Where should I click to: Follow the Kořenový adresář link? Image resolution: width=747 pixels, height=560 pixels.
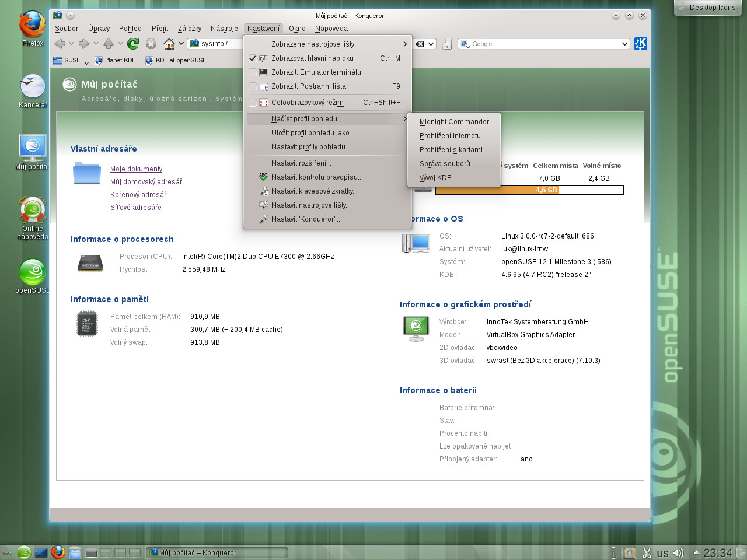(138, 195)
